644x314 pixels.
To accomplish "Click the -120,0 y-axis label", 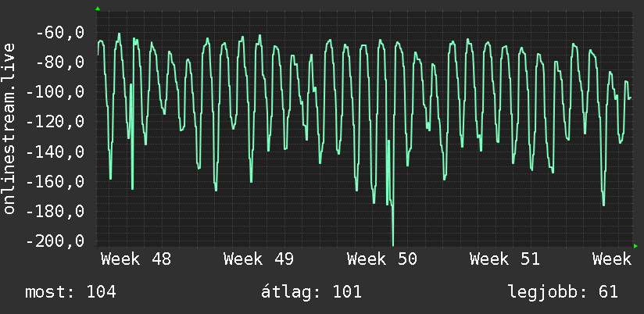I will tap(55, 122).
